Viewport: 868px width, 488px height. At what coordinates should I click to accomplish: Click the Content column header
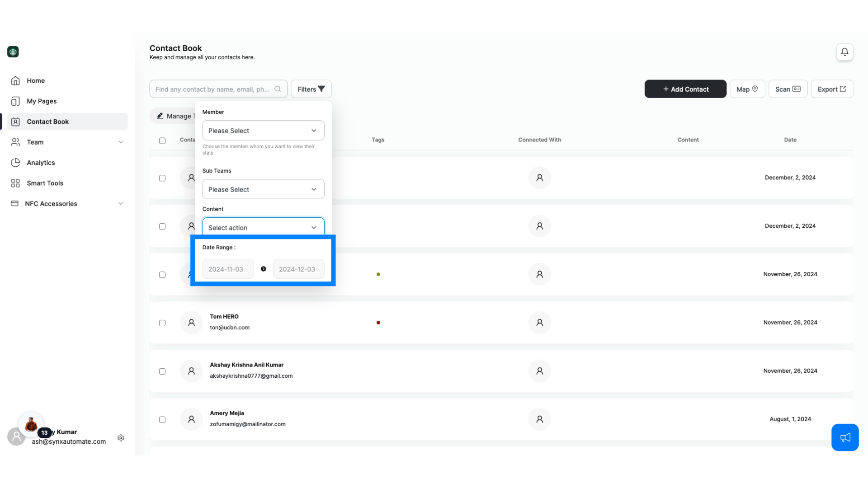(688, 140)
